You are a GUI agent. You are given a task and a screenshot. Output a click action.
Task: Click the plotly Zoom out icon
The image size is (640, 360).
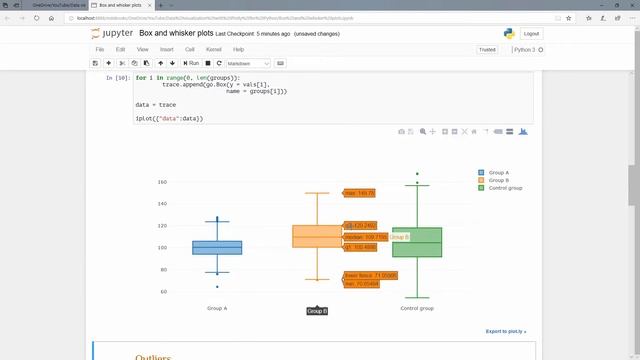point(454,131)
